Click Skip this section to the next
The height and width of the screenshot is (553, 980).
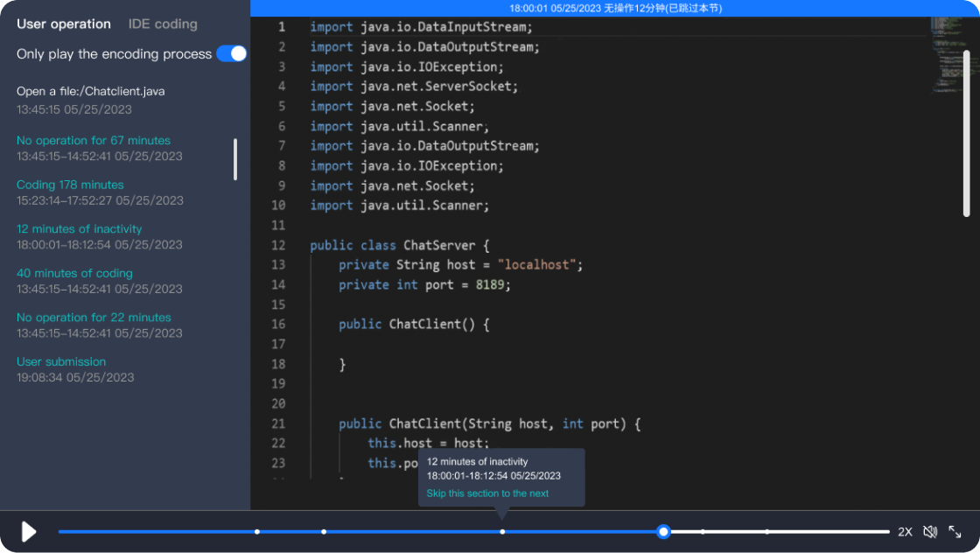(x=487, y=493)
